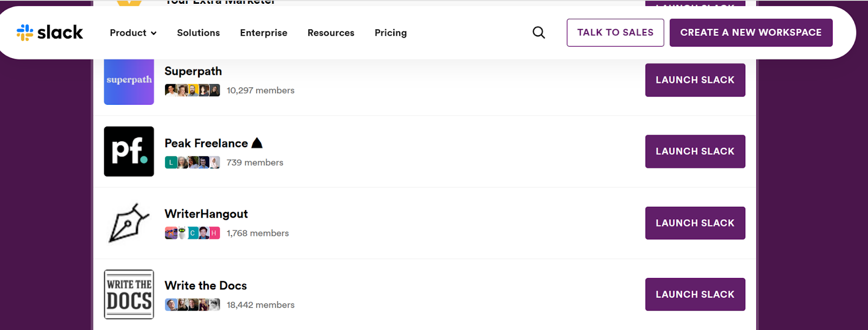Expand the Product dropdown menu

point(133,33)
